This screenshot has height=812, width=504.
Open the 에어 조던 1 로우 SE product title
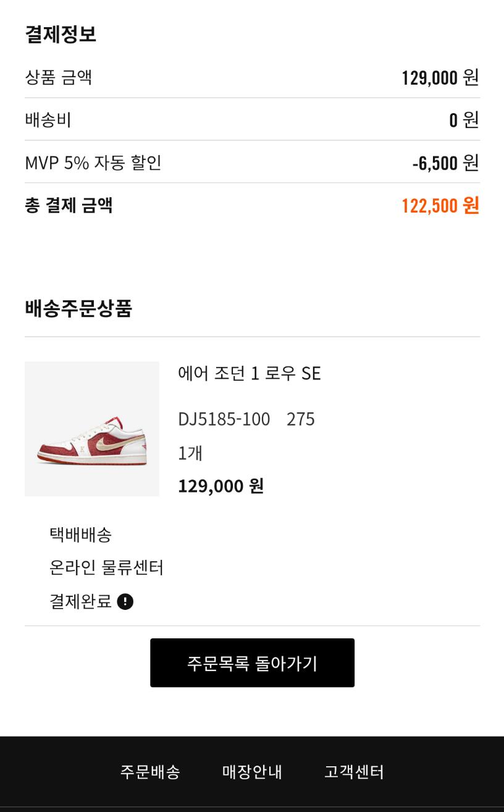tap(250, 373)
